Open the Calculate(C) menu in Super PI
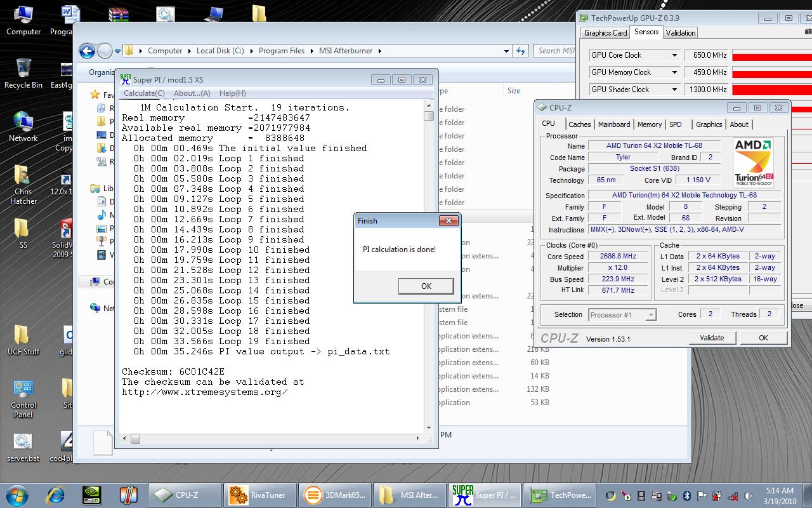812x508 pixels. point(144,93)
